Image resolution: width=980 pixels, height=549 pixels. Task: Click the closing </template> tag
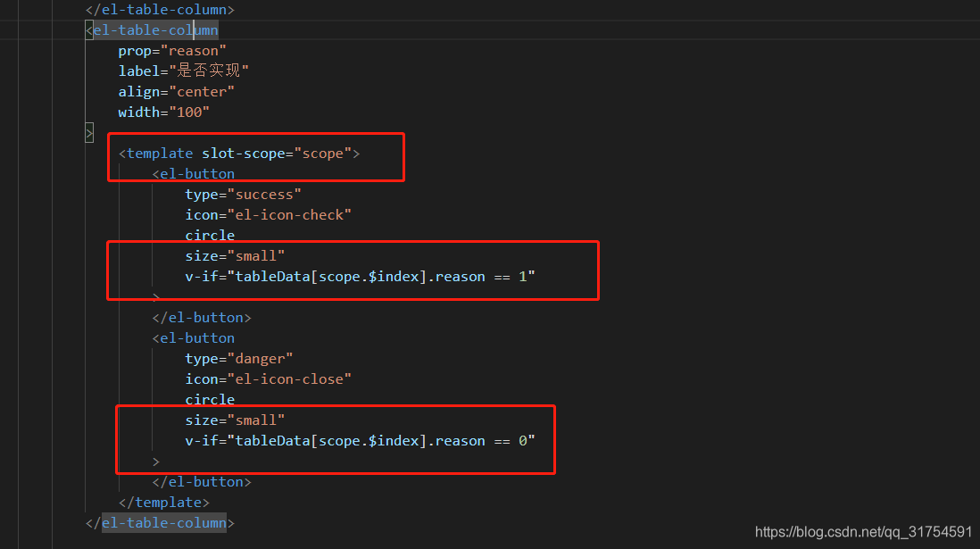(163, 502)
